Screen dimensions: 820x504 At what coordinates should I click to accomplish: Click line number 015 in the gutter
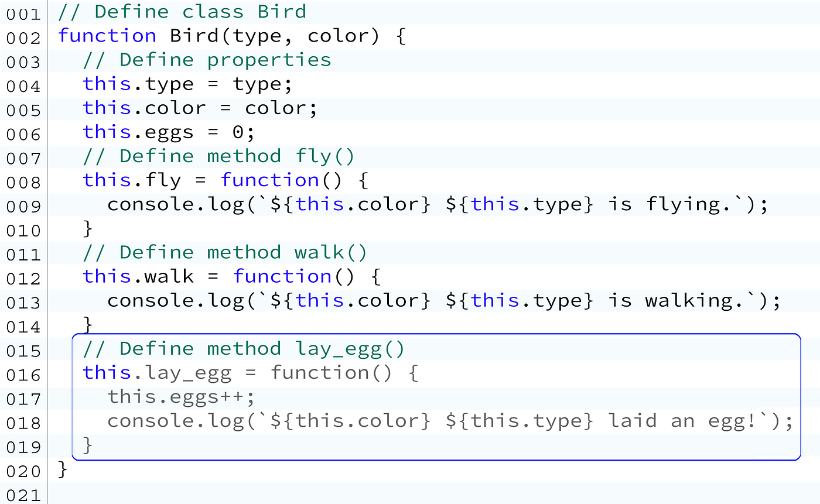tap(23, 351)
